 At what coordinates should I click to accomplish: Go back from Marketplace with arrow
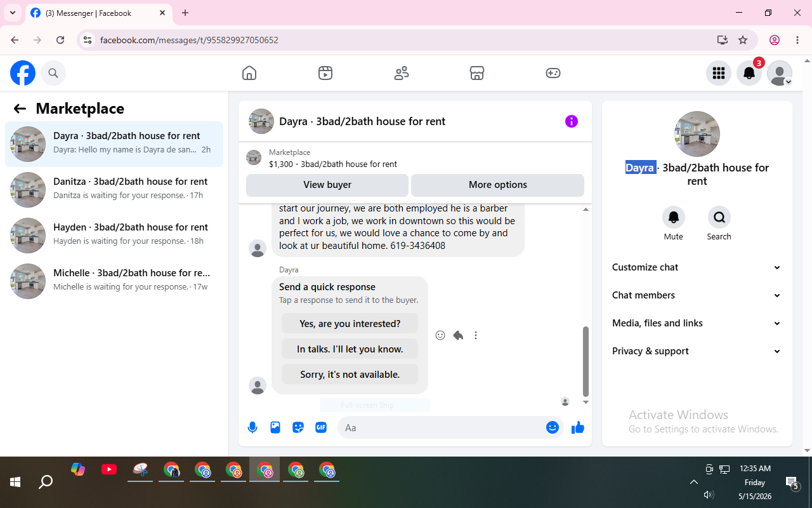pyautogui.click(x=20, y=109)
